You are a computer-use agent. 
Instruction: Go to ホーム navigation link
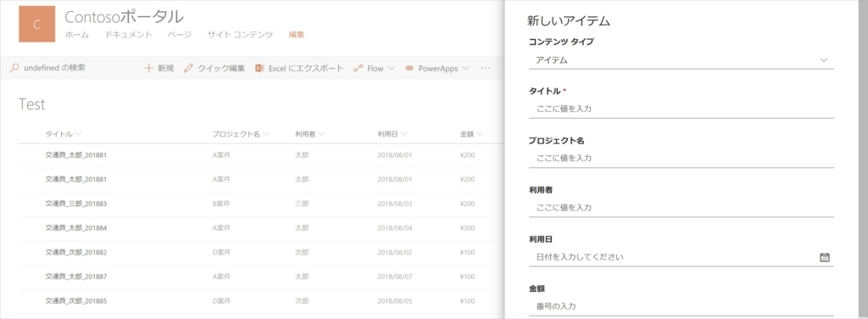pyautogui.click(x=76, y=34)
